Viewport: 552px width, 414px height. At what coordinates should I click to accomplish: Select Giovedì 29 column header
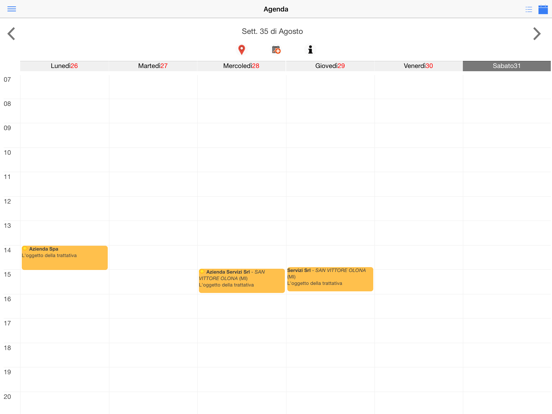pyautogui.click(x=330, y=66)
